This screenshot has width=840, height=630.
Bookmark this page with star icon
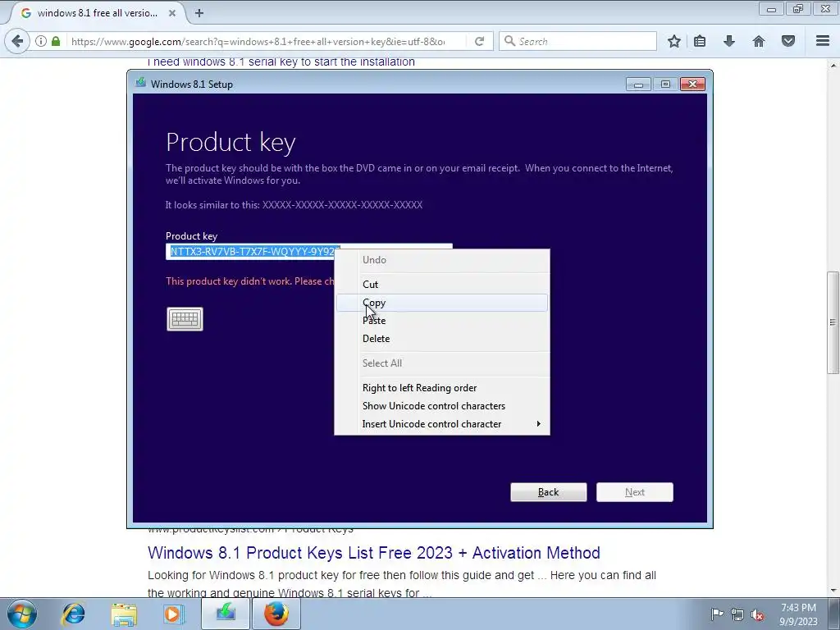pyautogui.click(x=674, y=41)
